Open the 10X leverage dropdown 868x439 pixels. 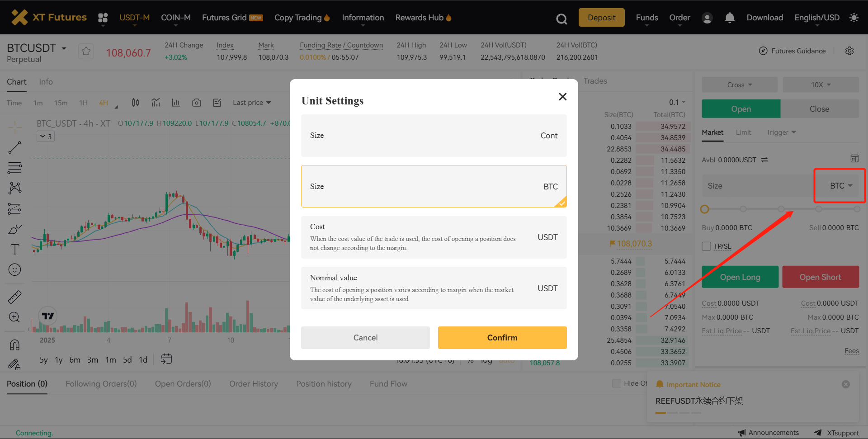[821, 85]
